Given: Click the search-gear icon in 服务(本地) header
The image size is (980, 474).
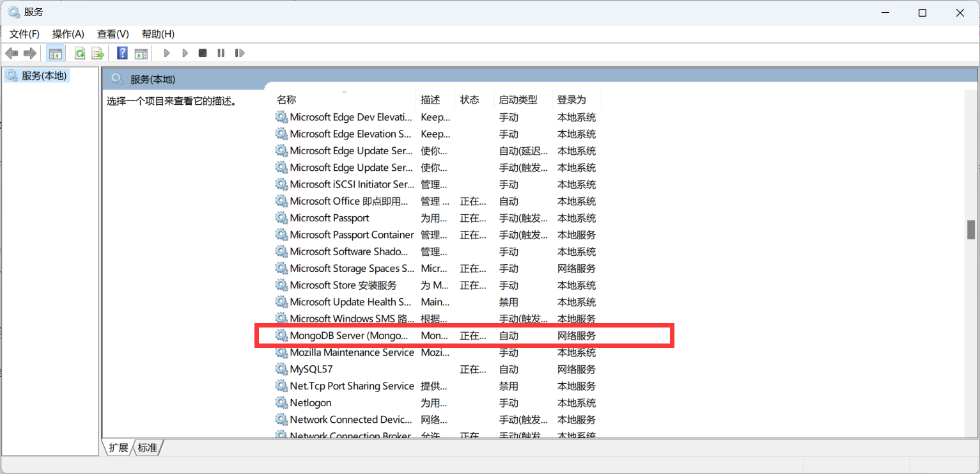Looking at the screenshot, I should (117, 79).
